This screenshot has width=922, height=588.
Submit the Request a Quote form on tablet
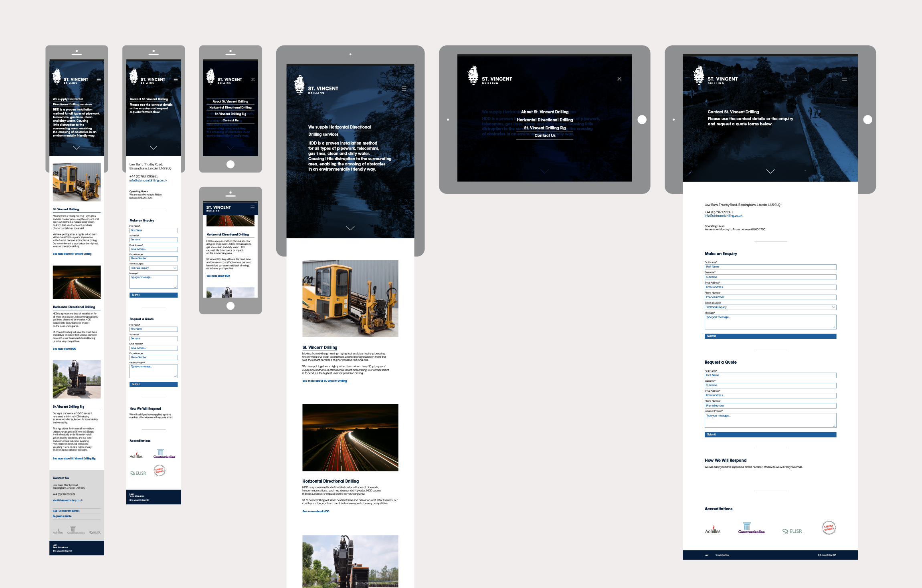tap(770, 435)
